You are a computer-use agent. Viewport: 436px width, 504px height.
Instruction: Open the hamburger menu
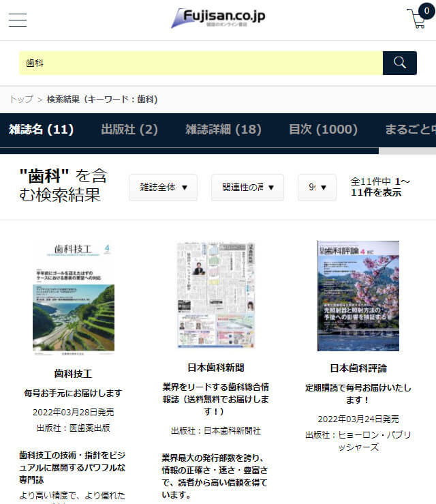[18, 20]
